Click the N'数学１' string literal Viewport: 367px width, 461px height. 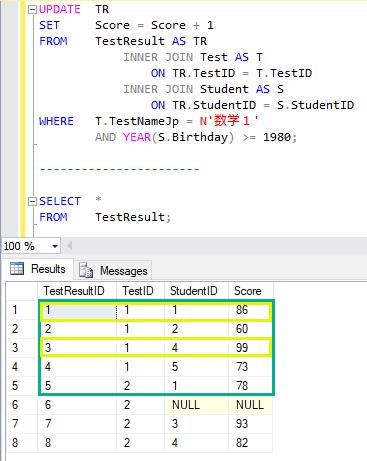pyautogui.click(x=229, y=121)
